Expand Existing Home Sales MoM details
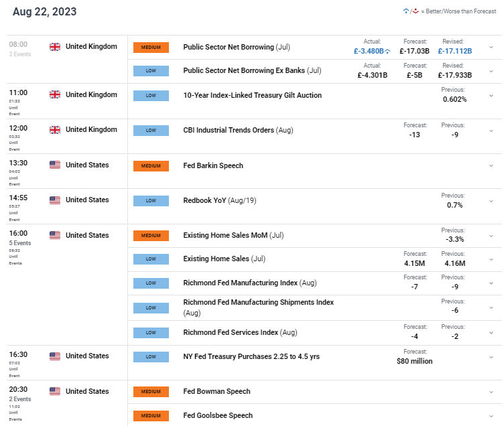This screenshot has width=504, height=426. tap(491, 236)
